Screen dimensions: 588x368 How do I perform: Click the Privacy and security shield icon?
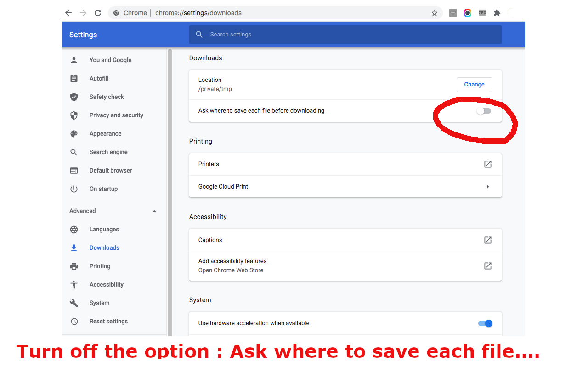click(x=74, y=115)
